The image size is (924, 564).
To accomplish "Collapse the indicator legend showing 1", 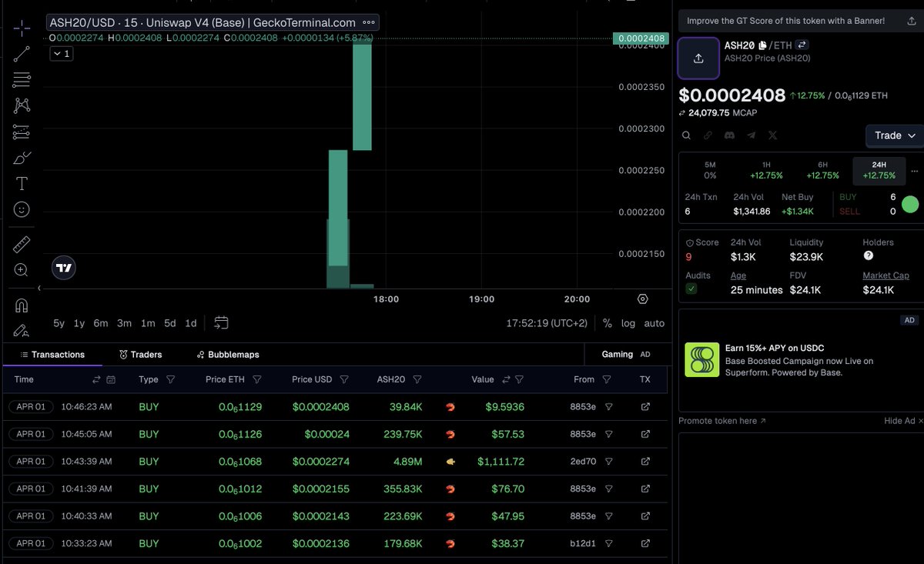I will 62,53.
